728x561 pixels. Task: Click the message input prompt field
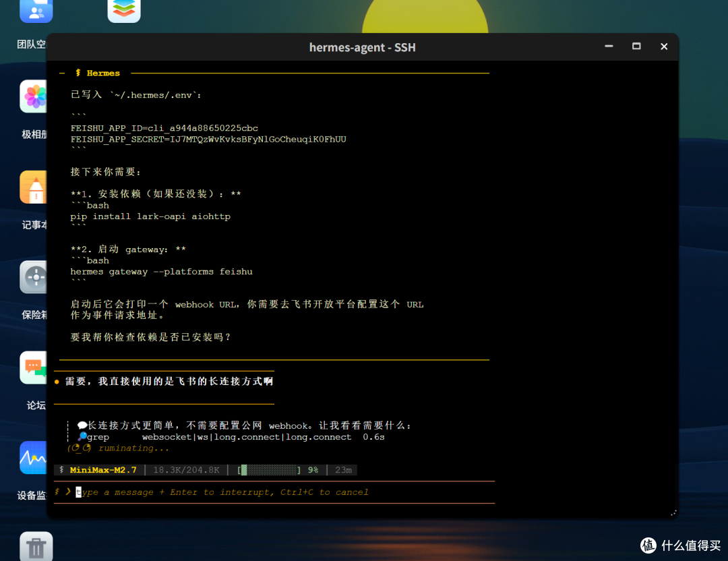pos(274,492)
